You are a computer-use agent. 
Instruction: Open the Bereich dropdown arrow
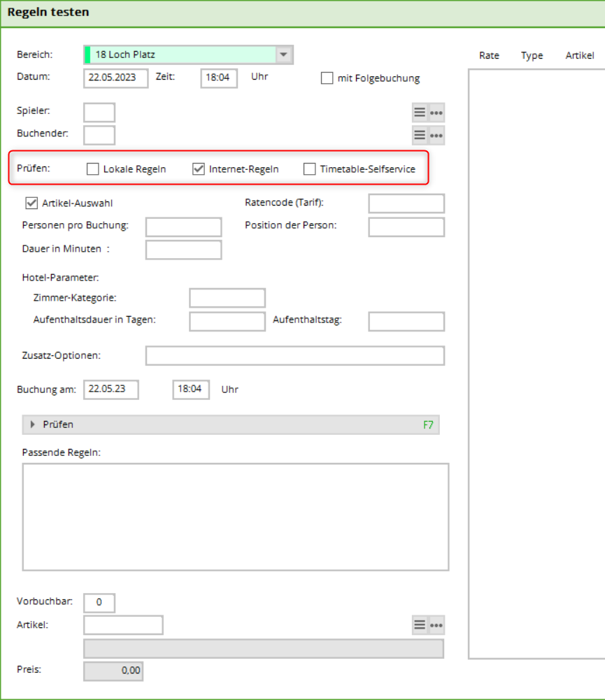283,55
